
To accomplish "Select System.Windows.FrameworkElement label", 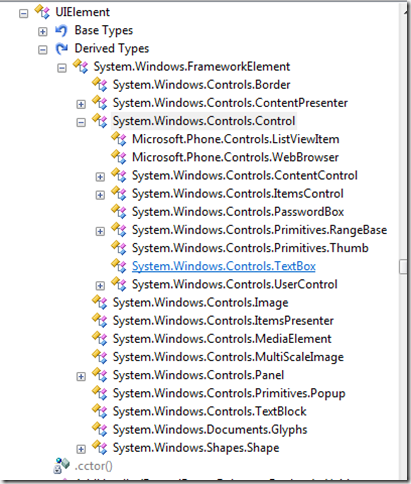I will pos(192,67).
